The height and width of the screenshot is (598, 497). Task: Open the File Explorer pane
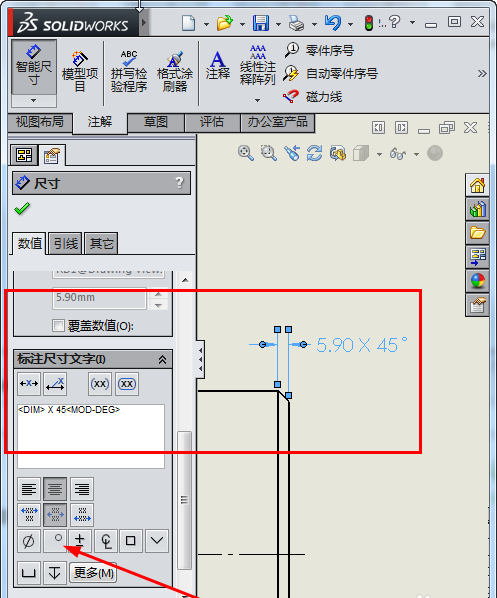click(x=477, y=233)
